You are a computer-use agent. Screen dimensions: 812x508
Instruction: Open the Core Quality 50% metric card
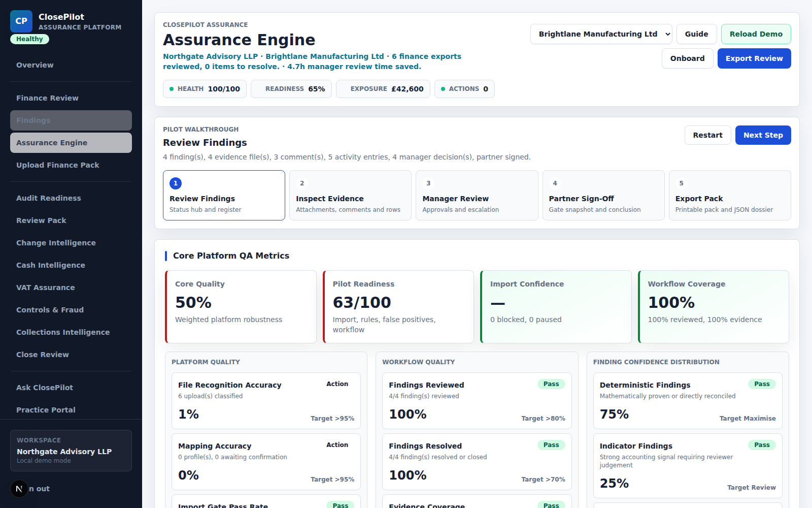(x=241, y=307)
